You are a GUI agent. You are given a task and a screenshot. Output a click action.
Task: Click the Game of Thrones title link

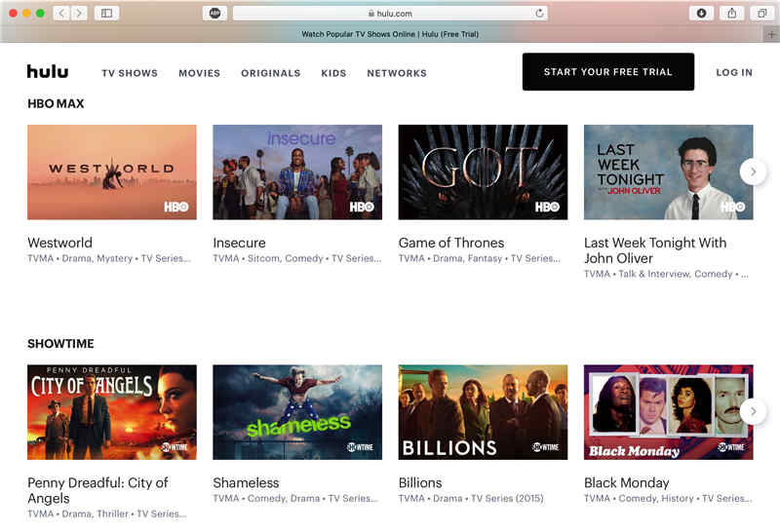tap(451, 243)
